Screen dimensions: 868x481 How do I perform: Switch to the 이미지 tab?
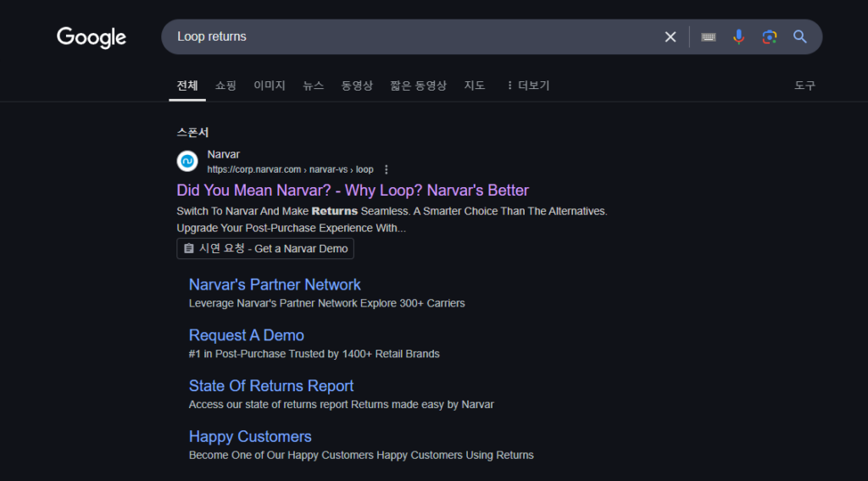coord(270,86)
